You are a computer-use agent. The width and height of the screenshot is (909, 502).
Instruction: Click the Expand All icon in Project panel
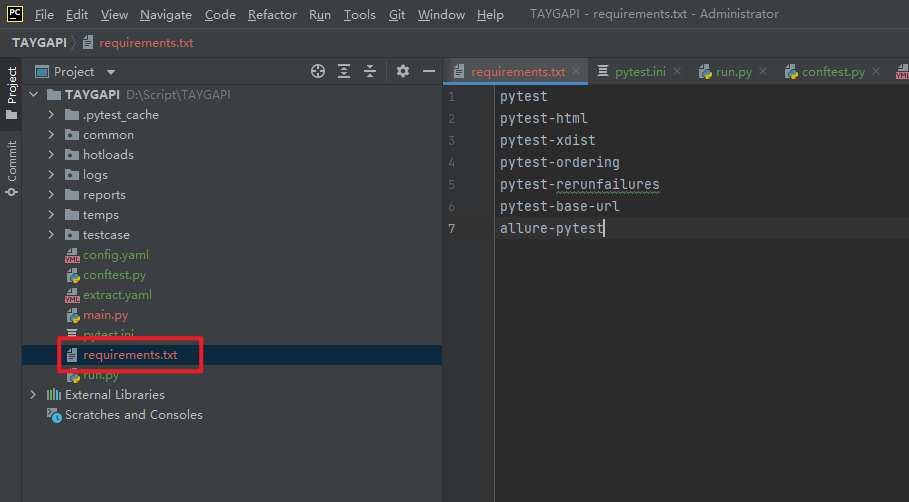344,71
